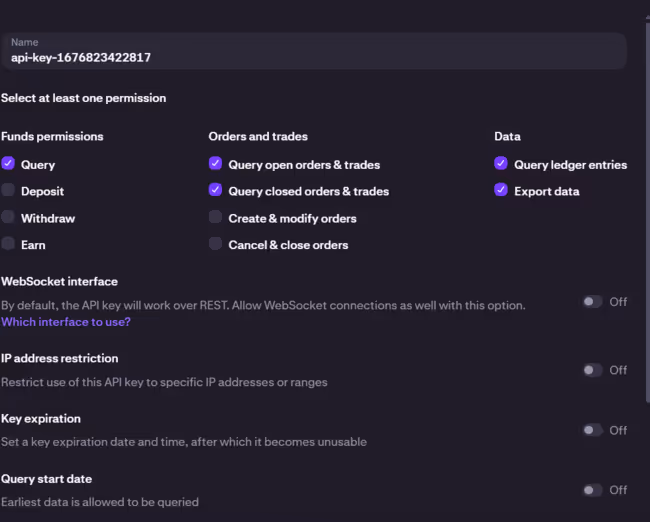
Task: Enable the Deposit funds permission
Action: [x=8, y=191]
